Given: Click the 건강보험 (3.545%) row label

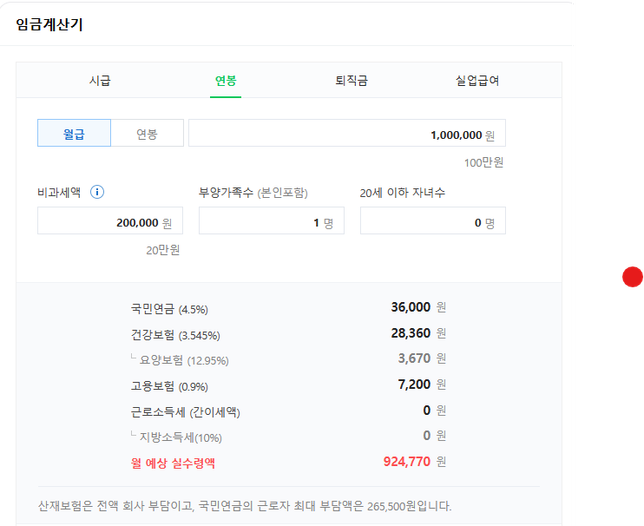Looking at the screenshot, I should point(175,335).
